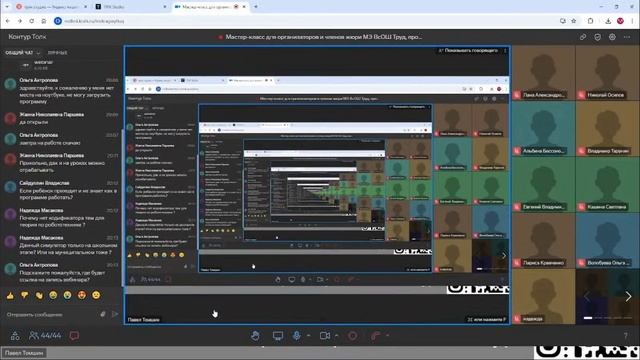Screen dimensions: 640x360
Task: Go to previous page of participant tiles
Action: (x=587, y=297)
